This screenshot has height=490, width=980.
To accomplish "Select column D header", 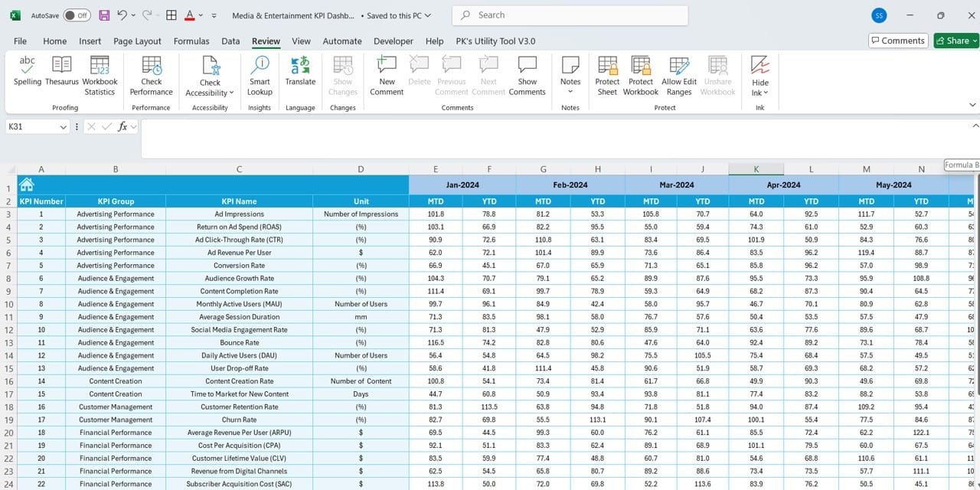I will click(361, 169).
